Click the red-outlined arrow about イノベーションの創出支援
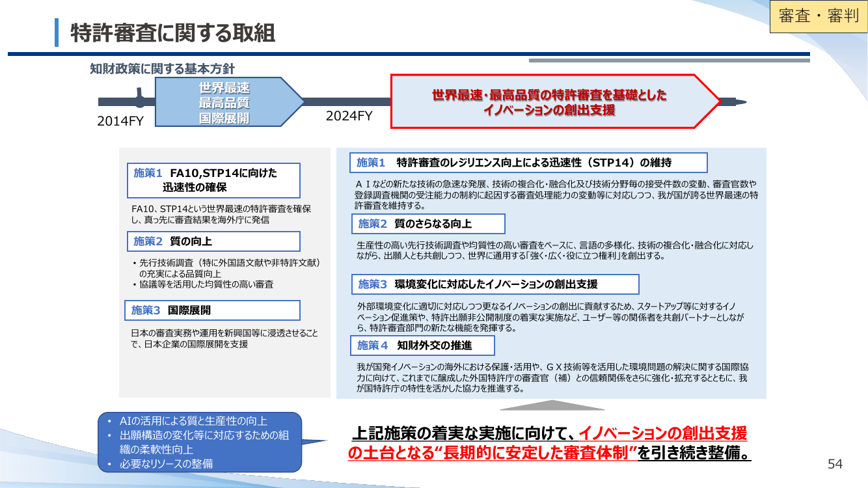 pyautogui.click(x=555, y=102)
